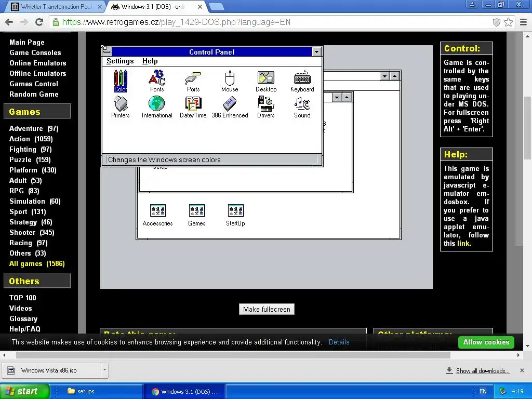Click the Allow cookies button
The width and height of the screenshot is (532, 399).
(x=486, y=342)
